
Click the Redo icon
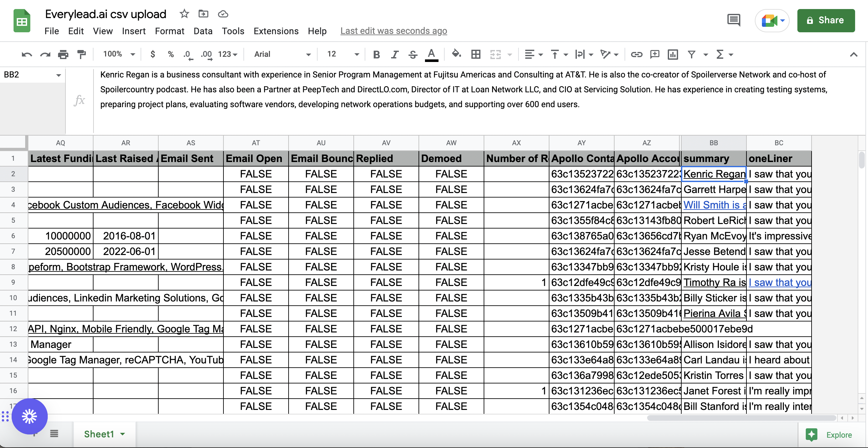pyautogui.click(x=45, y=54)
